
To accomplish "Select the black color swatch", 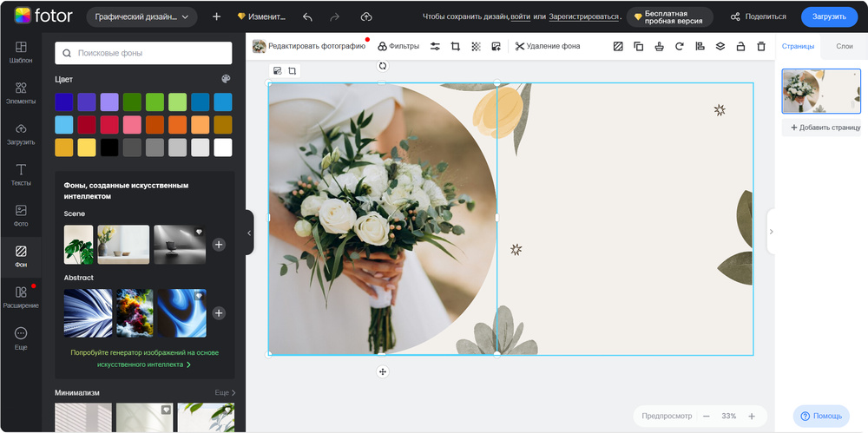I will (109, 148).
